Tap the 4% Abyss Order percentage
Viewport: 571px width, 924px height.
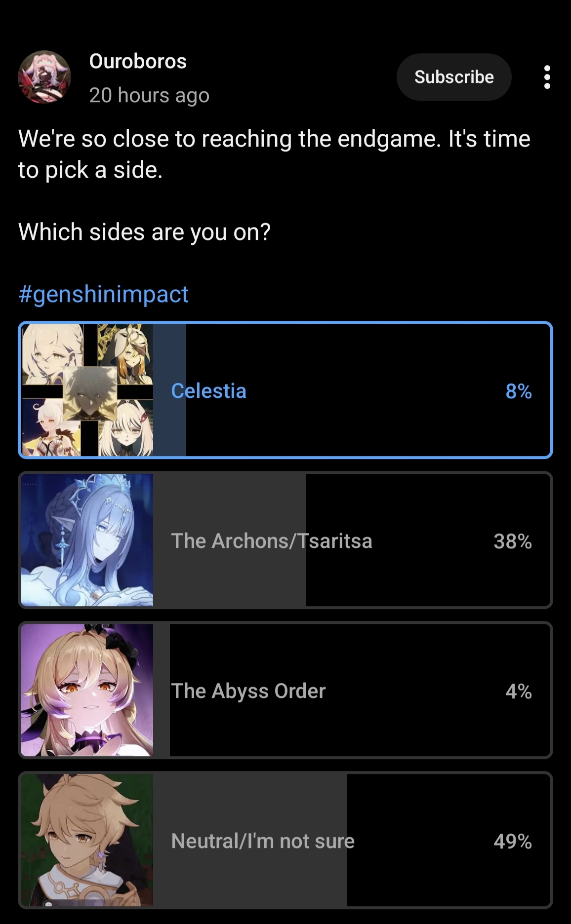coord(519,692)
